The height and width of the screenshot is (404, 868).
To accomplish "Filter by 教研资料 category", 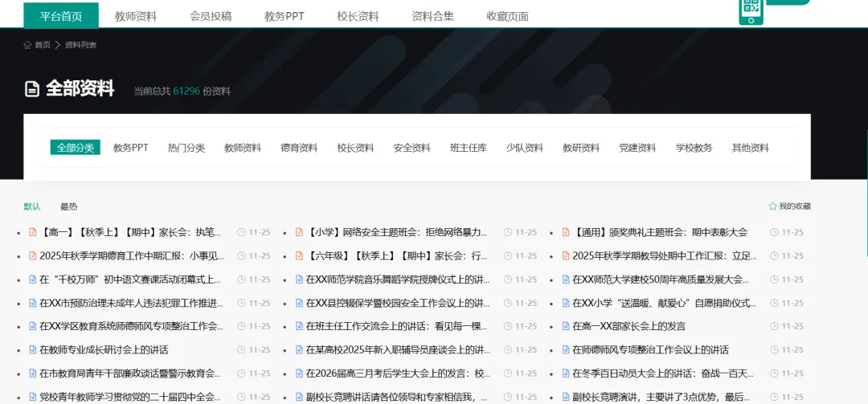I will click(x=581, y=148).
